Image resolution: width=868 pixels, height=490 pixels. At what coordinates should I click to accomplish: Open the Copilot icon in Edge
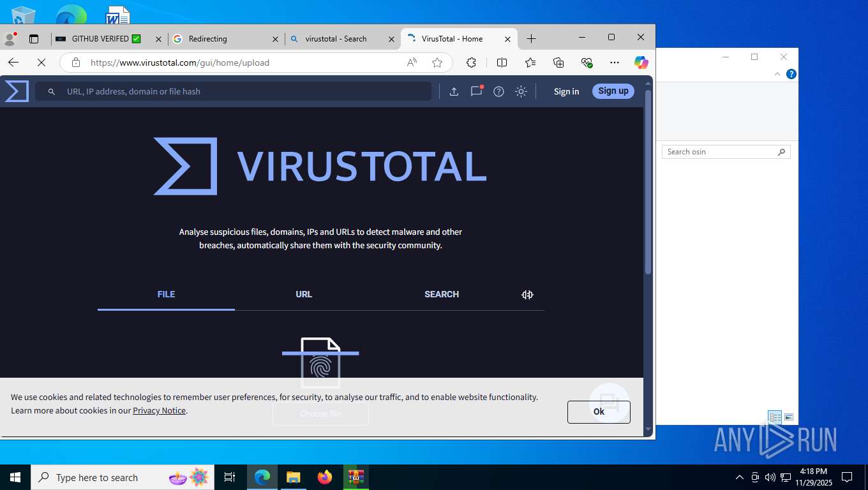[x=641, y=63]
